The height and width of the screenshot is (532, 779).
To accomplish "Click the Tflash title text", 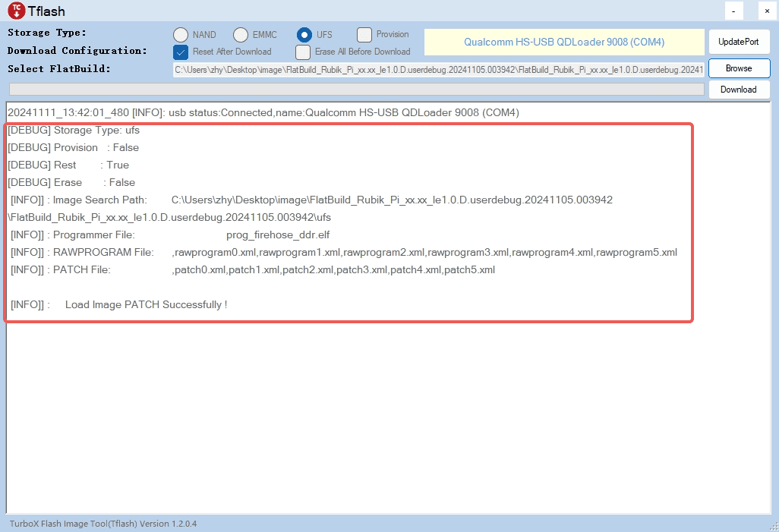I will 46,11.
